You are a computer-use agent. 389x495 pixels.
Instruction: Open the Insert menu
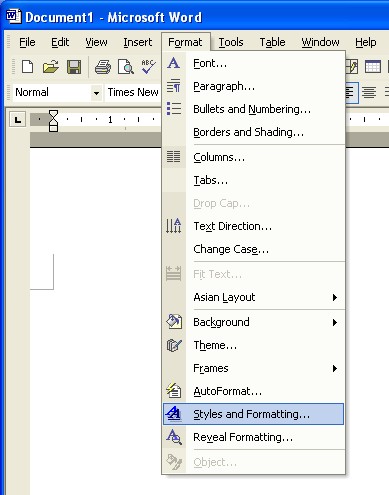[138, 42]
